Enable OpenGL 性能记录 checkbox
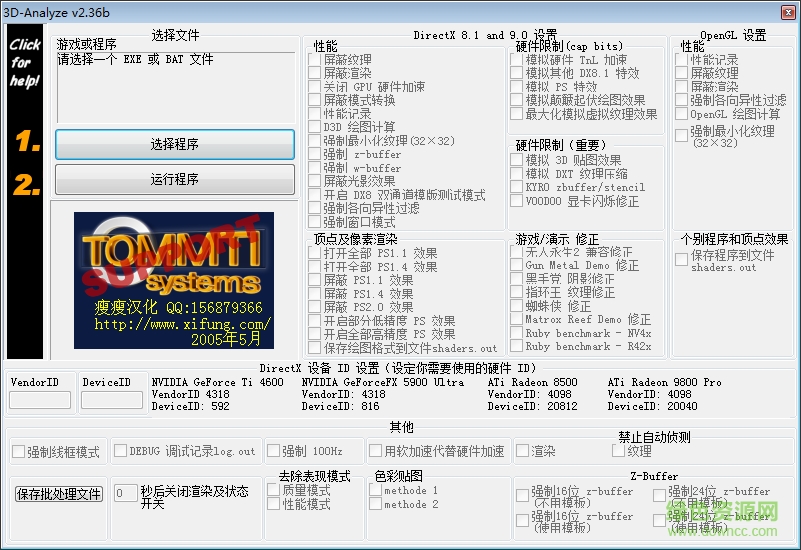The width and height of the screenshot is (801, 550). click(x=681, y=59)
